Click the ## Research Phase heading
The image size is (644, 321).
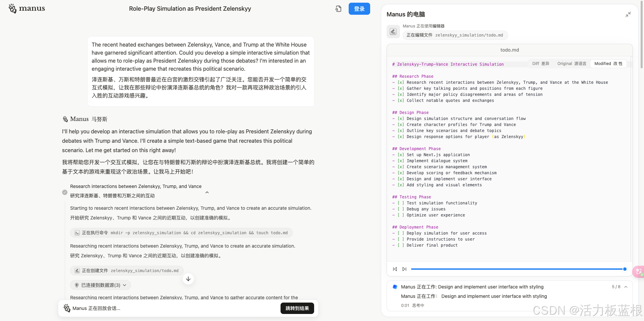413,76
